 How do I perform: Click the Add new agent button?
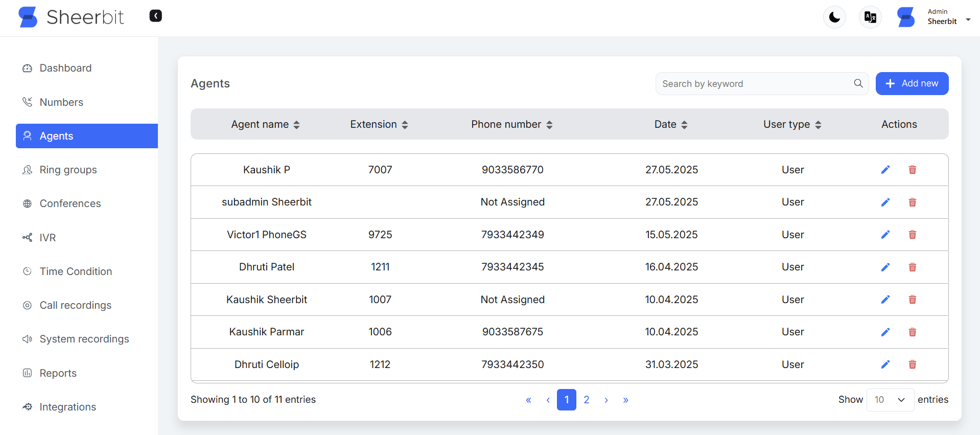point(912,83)
